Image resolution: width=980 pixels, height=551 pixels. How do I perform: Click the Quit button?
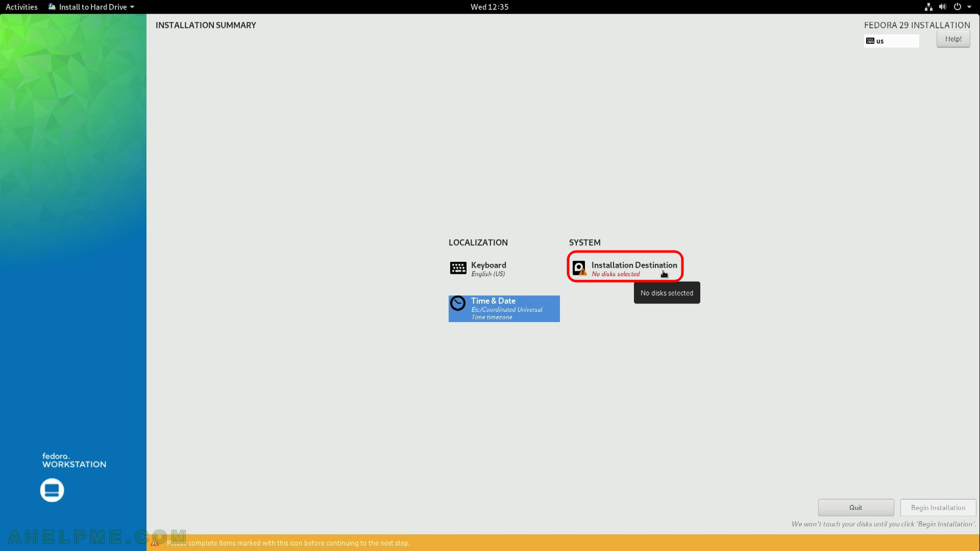click(x=855, y=507)
